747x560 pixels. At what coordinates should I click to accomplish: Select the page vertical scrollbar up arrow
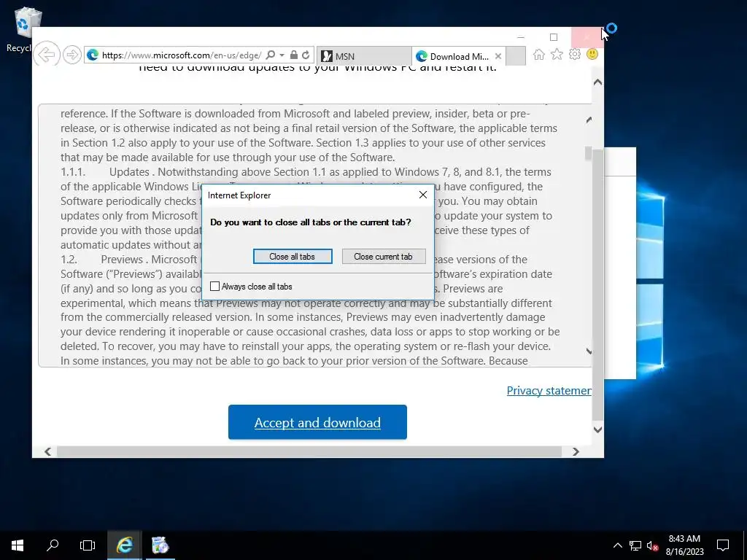(x=598, y=82)
